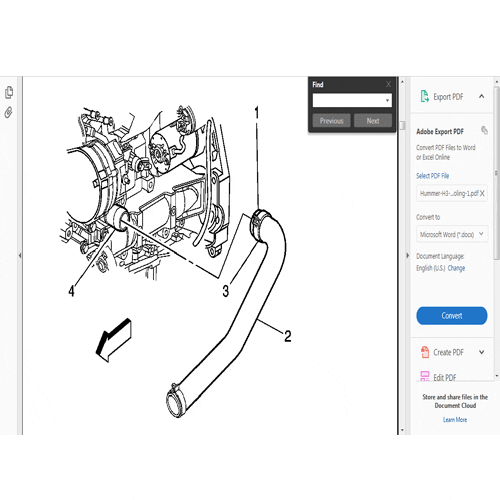The height and width of the screenshot is (500, 500).
Task: Remove the selected Hummer-H3 PDF file
Action: point(482,193)
